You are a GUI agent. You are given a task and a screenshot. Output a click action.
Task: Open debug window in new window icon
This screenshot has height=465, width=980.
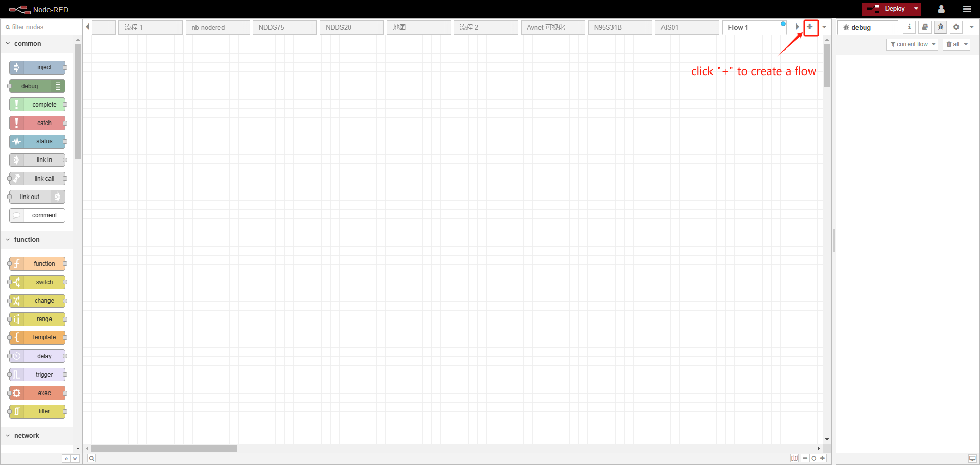point(972,458)
